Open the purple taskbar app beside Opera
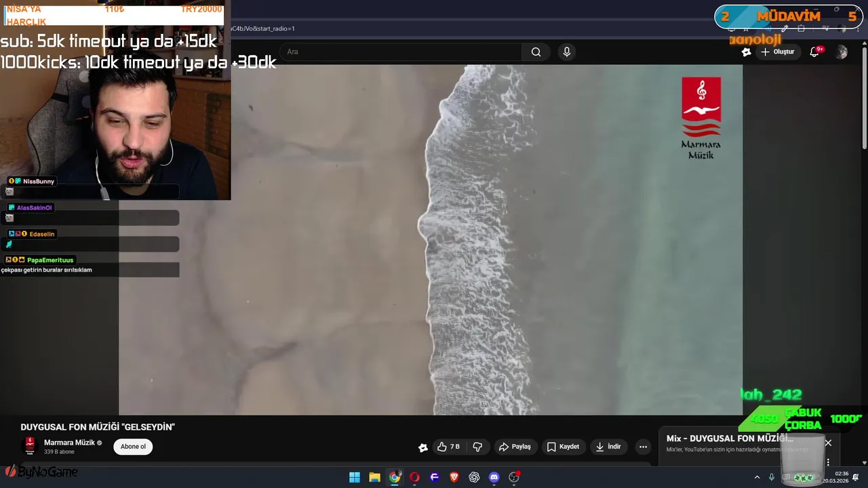Viewport: 868px width, 488px height. [x=435, y=477]
